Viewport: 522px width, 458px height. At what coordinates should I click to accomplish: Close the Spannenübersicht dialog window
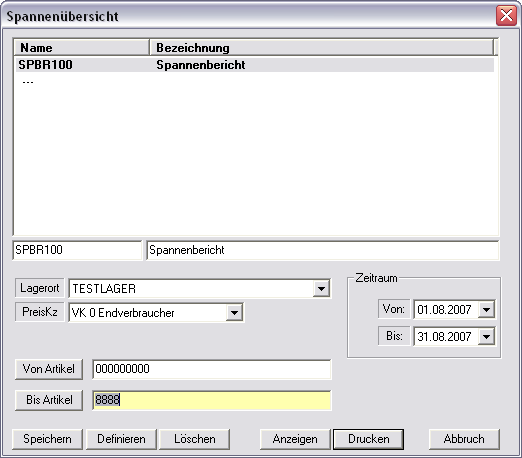tap(506, 15)
